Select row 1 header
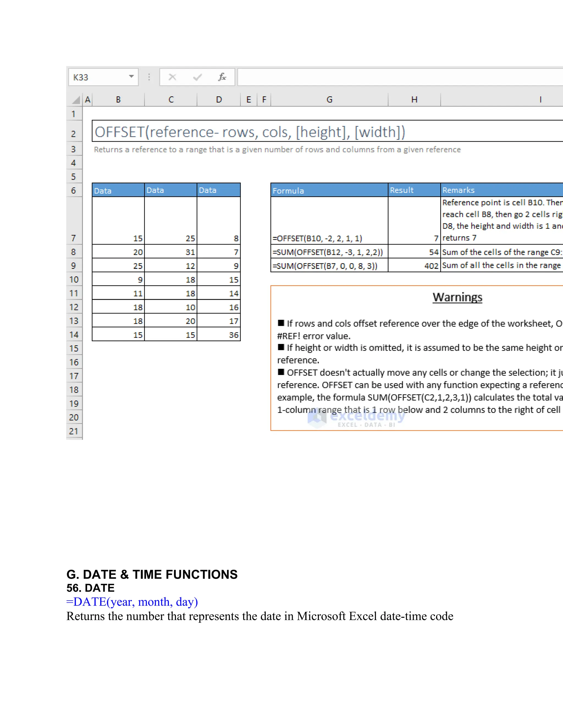 74,114
